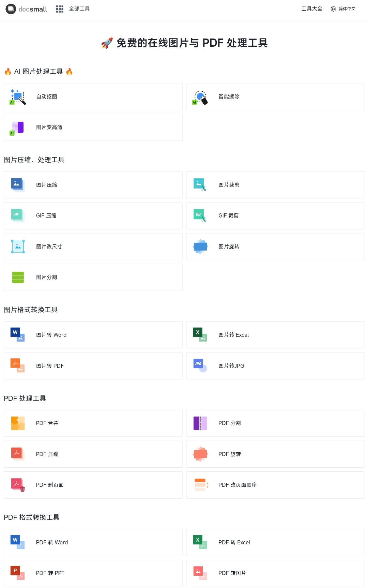The width and height of the screenshot is (368, 588).
Task: Click the PDF 合并 puzzle icon
Action: pos(18,423)
